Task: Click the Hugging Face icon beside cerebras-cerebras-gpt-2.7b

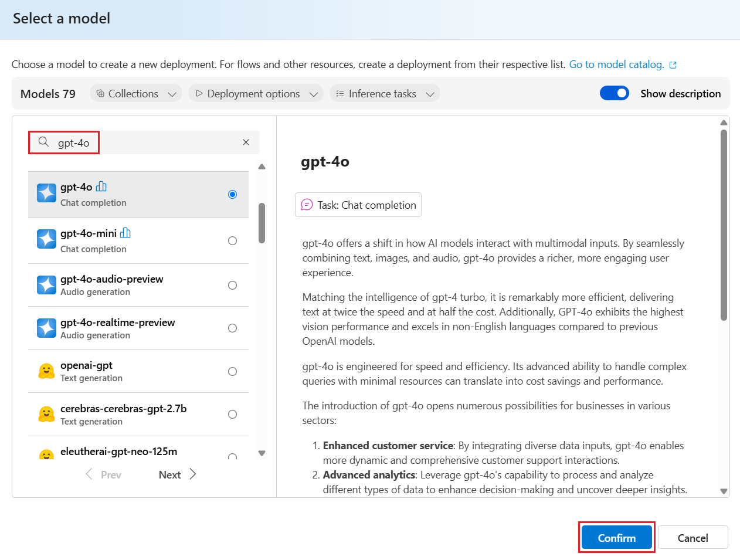Action: 46,413
